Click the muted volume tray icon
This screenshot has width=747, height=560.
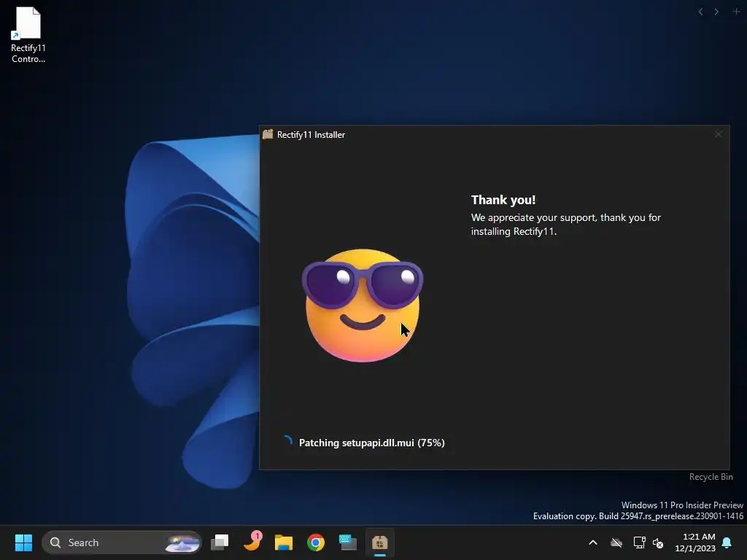tap(658, 542)
